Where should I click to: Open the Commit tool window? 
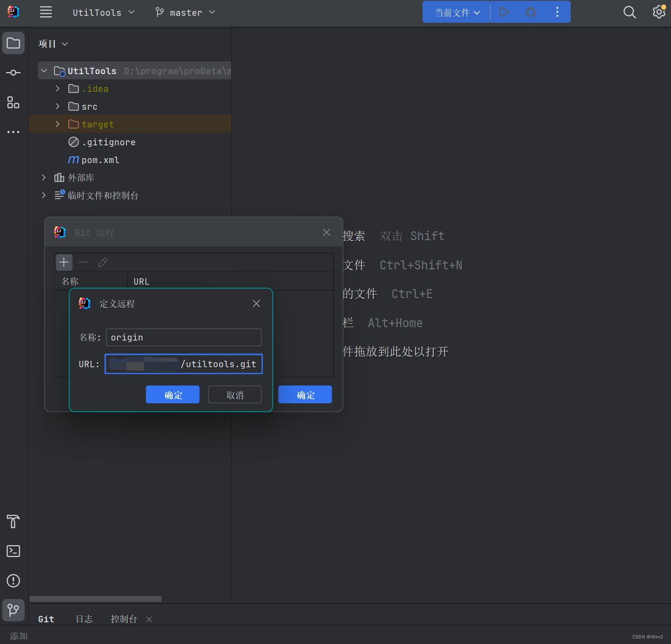tap(13, 73)
